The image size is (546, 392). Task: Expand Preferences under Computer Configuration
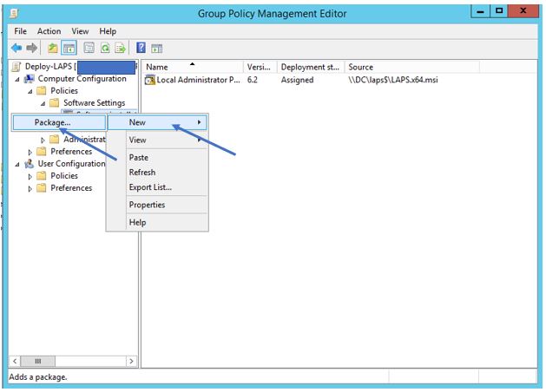click(x=30, y=153)
